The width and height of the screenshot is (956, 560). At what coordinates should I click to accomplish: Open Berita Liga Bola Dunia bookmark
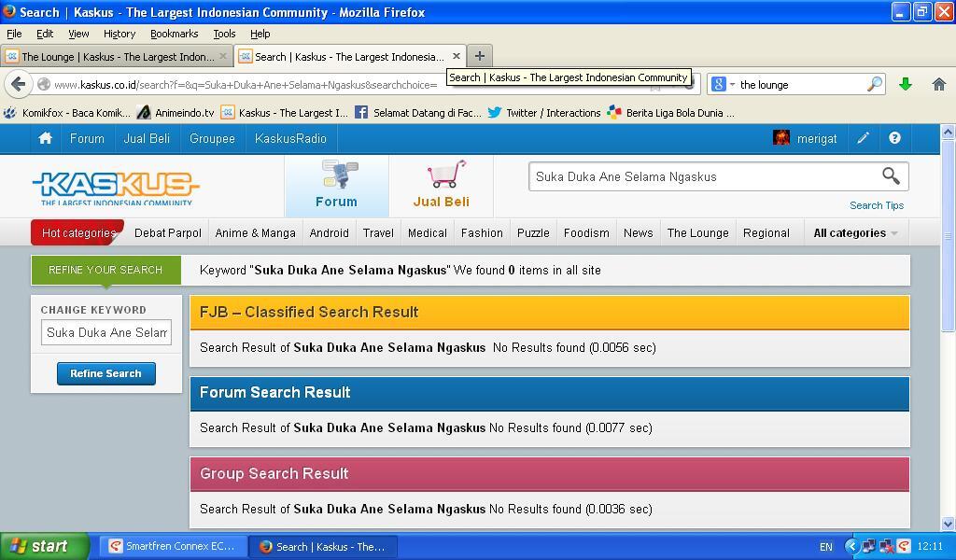(670, 113)
